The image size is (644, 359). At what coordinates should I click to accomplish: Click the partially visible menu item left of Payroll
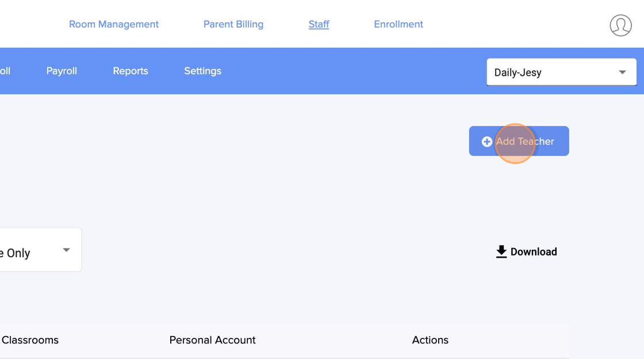pyautogui.click(x=5, y=71)
